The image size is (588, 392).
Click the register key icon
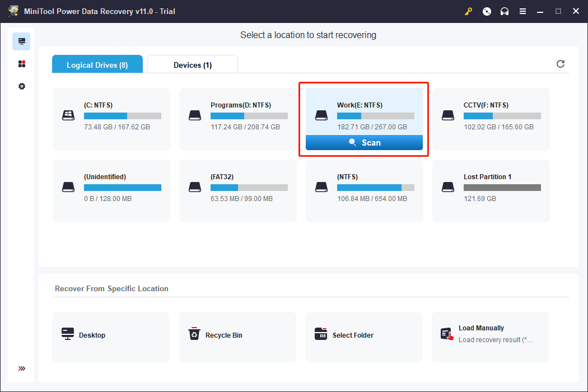click(468, 11)
